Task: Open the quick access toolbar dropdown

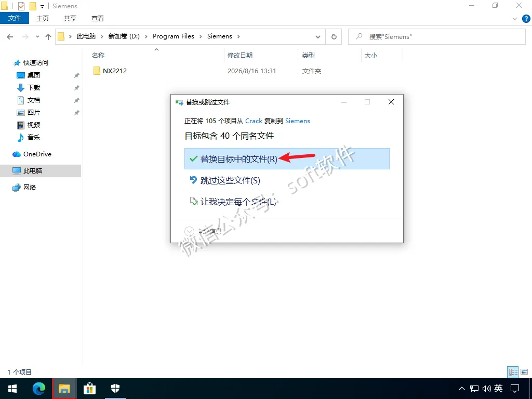Action: pos(43,6)
